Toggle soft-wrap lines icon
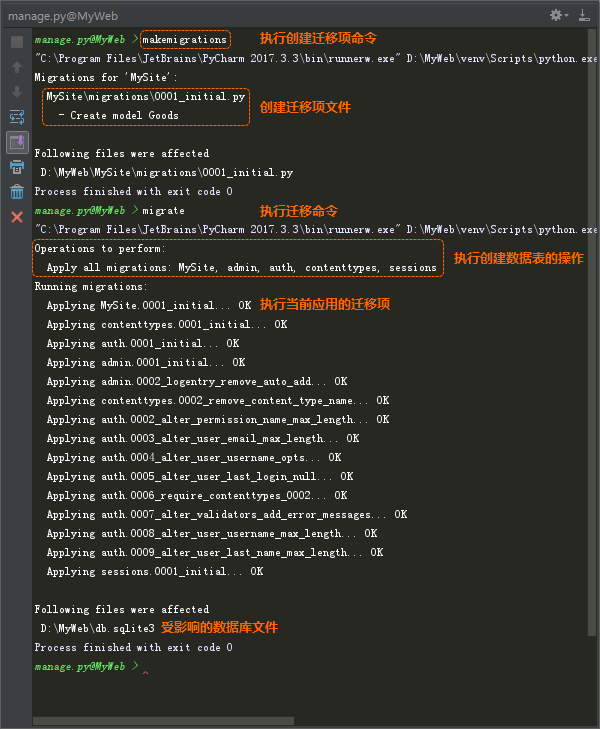Screen dimensions: 600x729 17,117
